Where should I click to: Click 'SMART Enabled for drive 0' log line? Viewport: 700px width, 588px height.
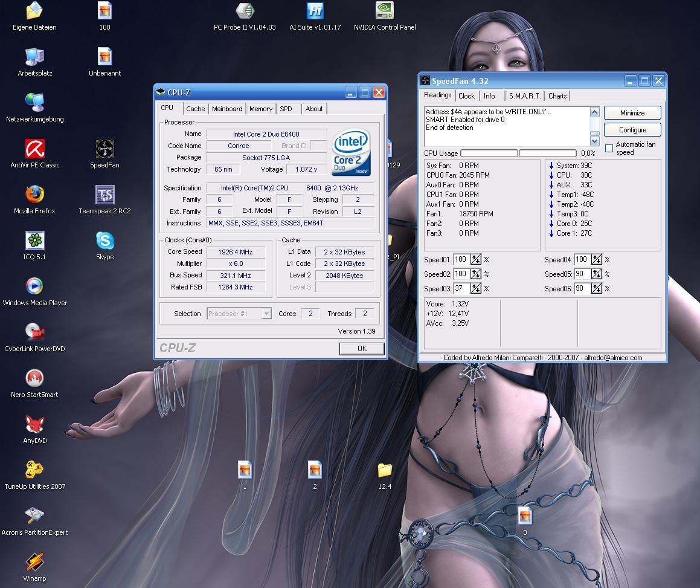point(465,120)
